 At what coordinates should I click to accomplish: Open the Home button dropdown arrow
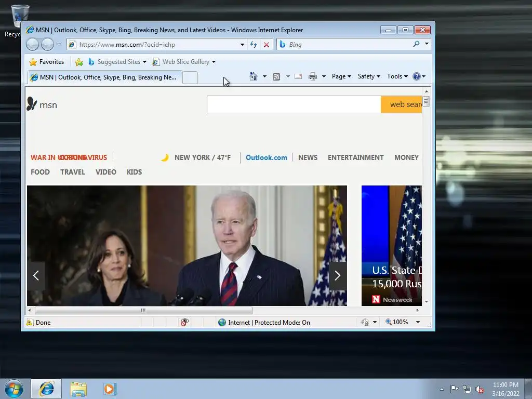click(x=264, y=76)
